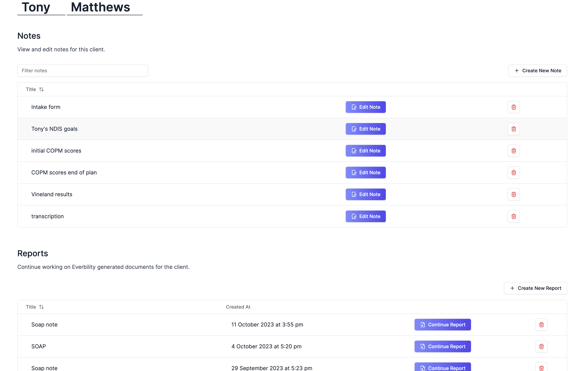
Task: Sort notes by Title column
Action: coord(35,90)
